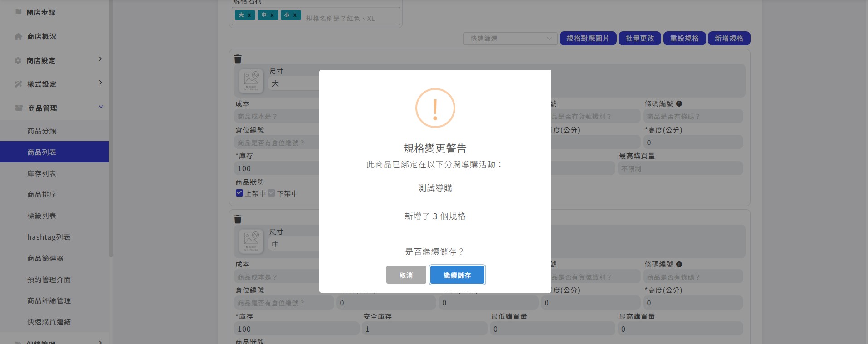Toggle the 上架中 checkbox

coord(239,193)
